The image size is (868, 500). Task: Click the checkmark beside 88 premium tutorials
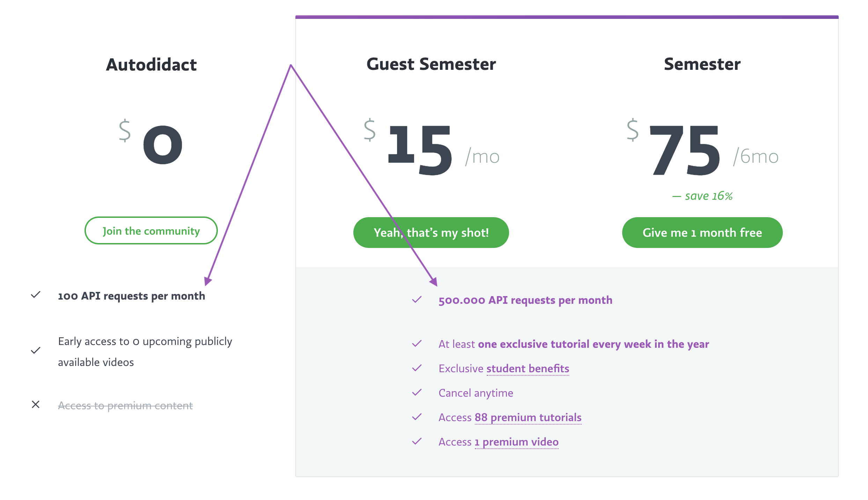[x=417, y=417]
